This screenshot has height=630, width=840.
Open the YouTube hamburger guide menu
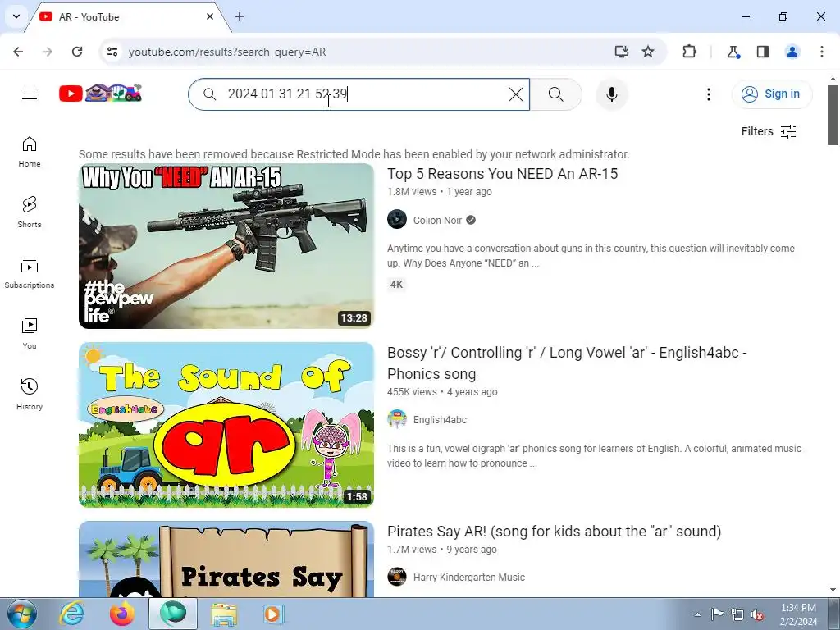point(30,94)
